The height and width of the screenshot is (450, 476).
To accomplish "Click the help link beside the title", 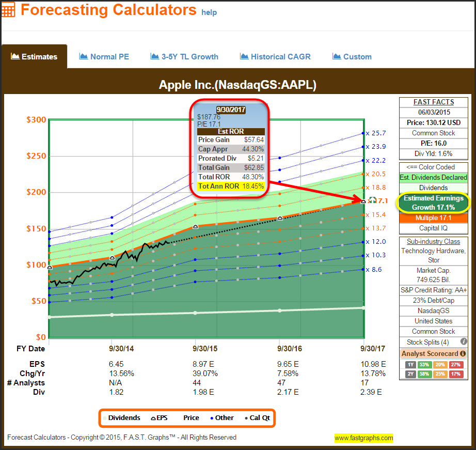I will coord(209,12).
